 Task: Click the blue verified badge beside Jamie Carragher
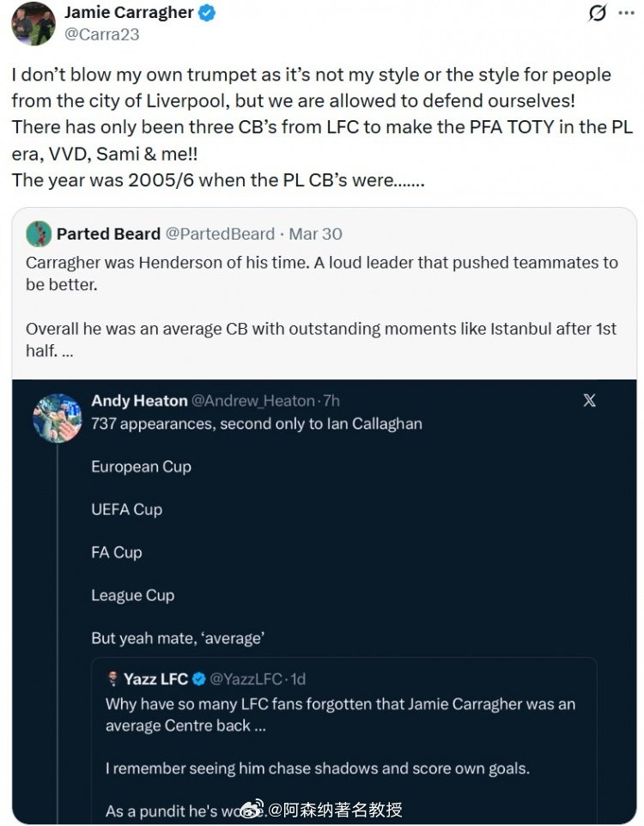tap(208, 13)
